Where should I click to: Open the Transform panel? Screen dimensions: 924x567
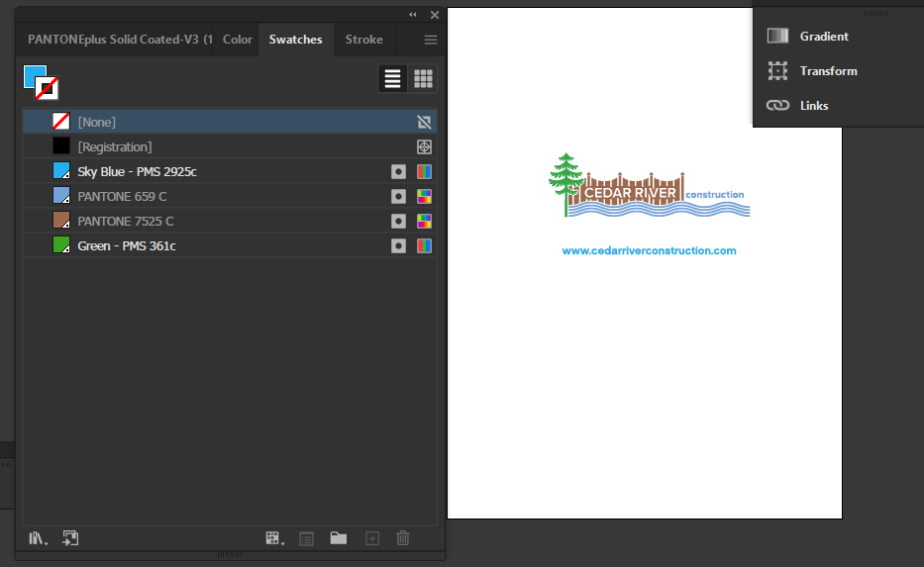829,71
